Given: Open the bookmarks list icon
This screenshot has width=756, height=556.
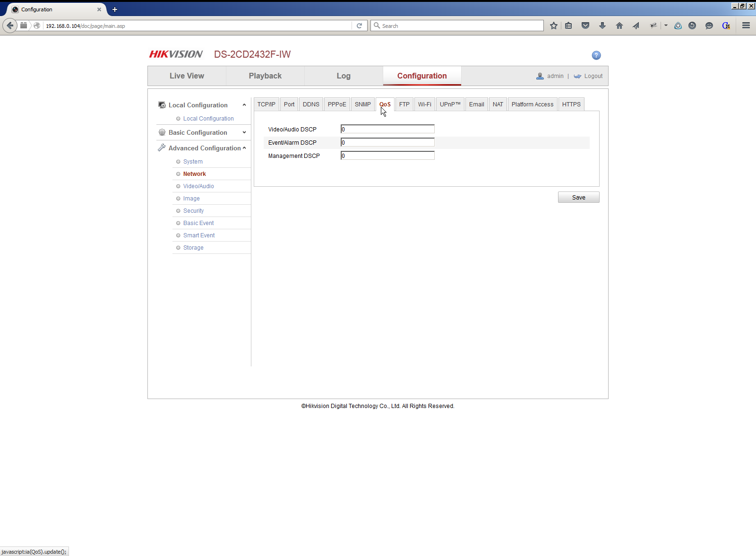Looking at the screenshot, I should [x=568, y=26].
